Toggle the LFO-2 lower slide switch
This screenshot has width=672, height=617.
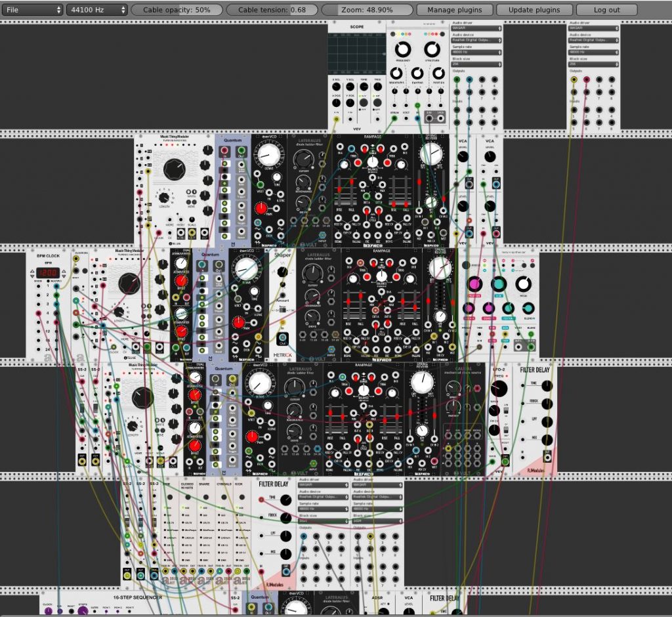506,429
